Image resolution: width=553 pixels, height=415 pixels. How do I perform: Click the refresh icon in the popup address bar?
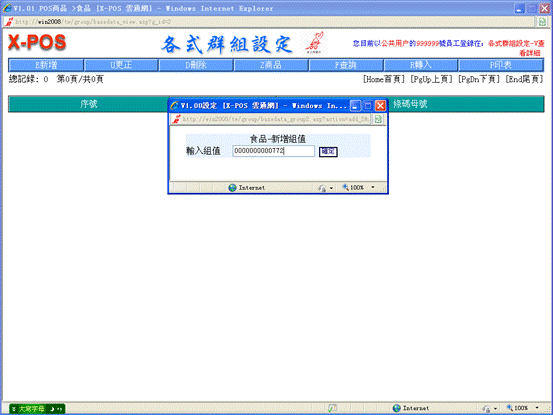[378, 119]
